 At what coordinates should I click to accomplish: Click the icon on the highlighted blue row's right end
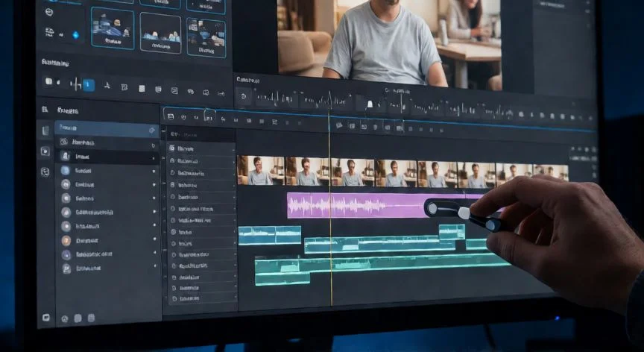click(151, 131)
